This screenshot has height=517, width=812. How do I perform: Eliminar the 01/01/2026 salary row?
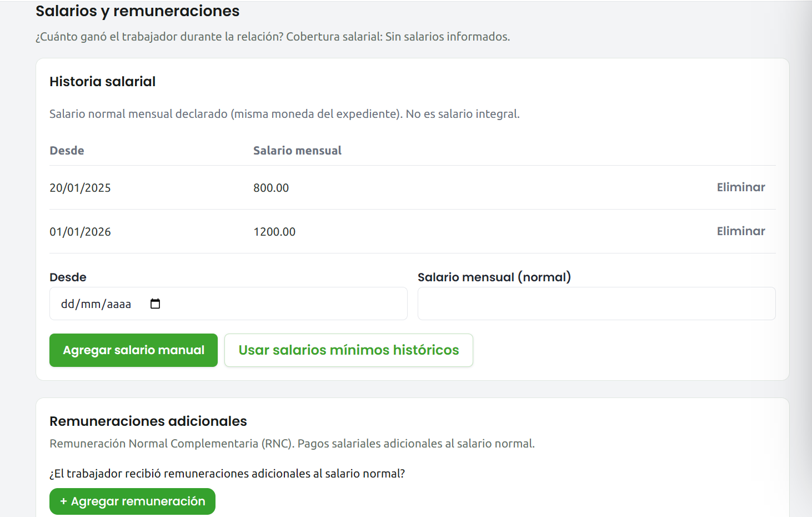[x=741, y=231]
